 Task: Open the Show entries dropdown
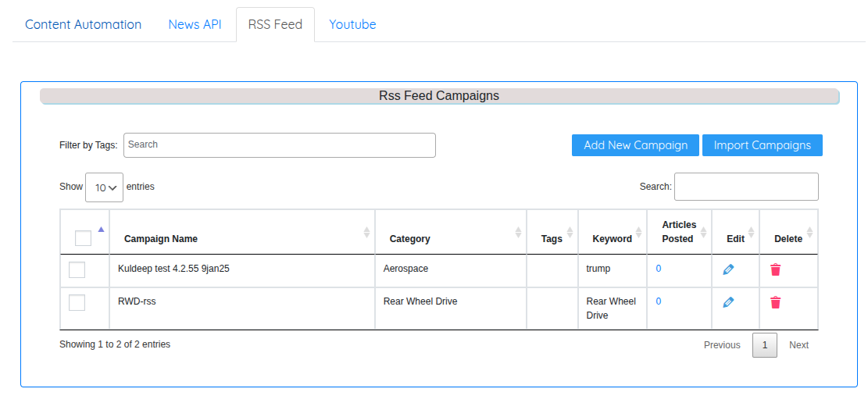(x=104, y=187)
